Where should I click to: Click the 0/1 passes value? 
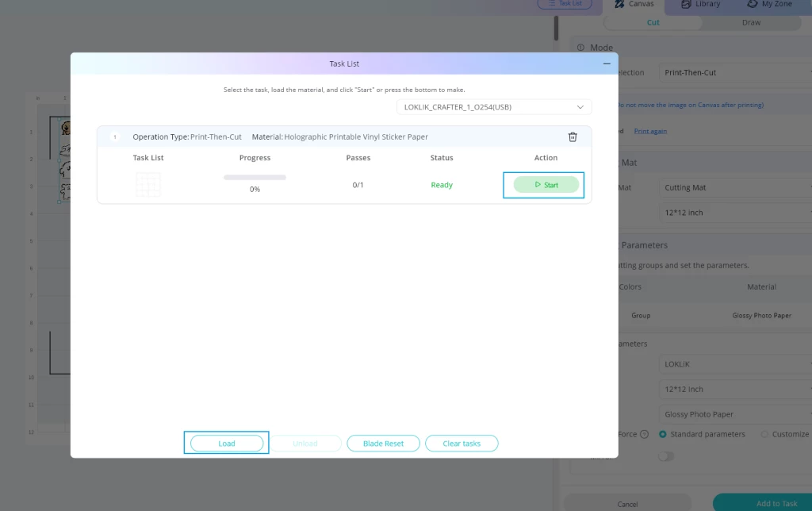tap(358, 185)
